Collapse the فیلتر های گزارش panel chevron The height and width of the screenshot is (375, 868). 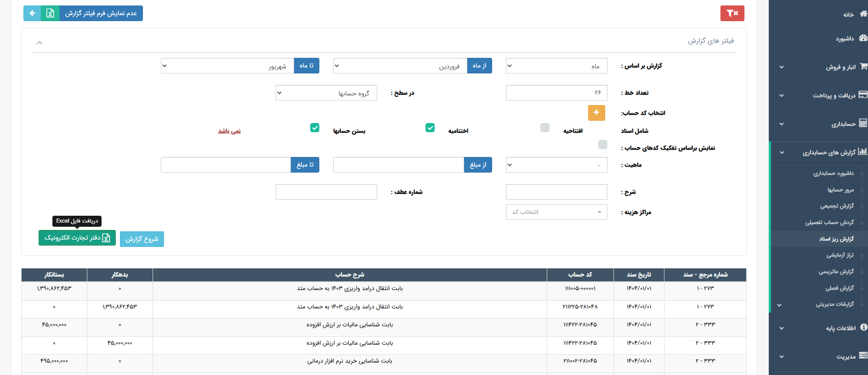tap(40, 43)
